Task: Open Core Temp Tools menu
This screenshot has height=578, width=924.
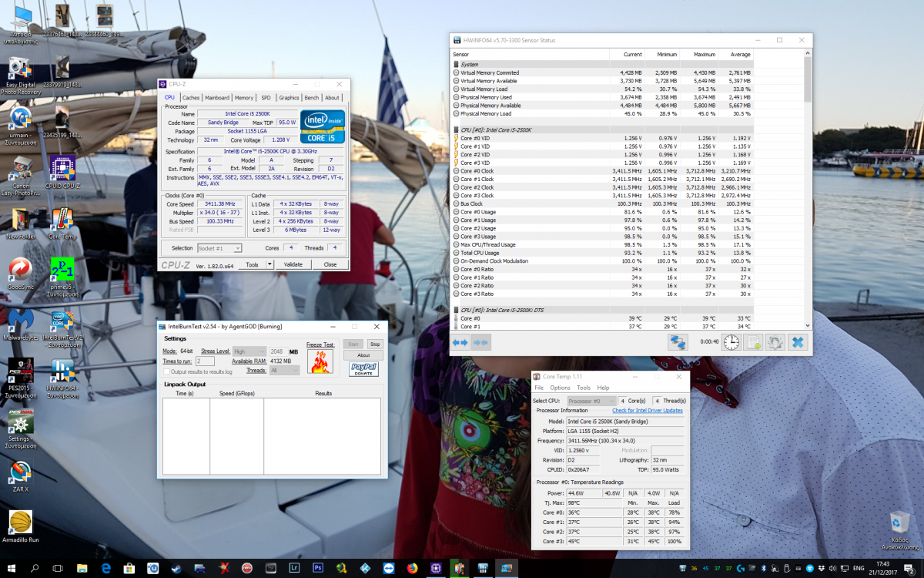Action: (584, 388)
